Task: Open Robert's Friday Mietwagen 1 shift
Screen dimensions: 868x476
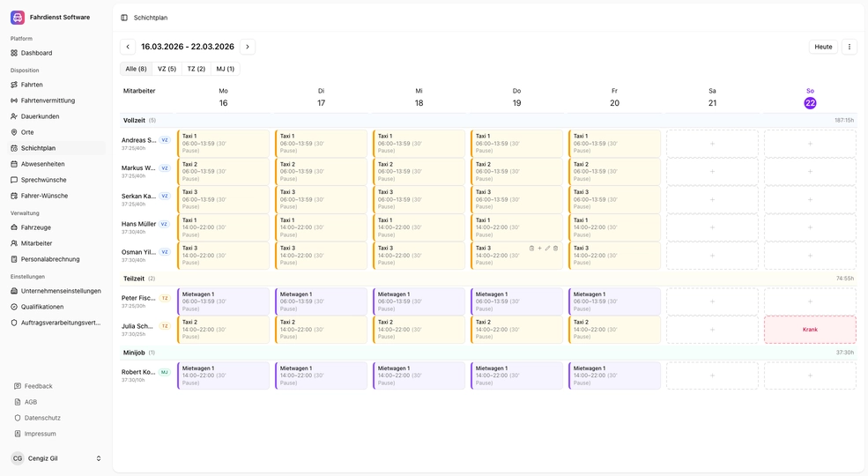Action: tap(614, 376)
